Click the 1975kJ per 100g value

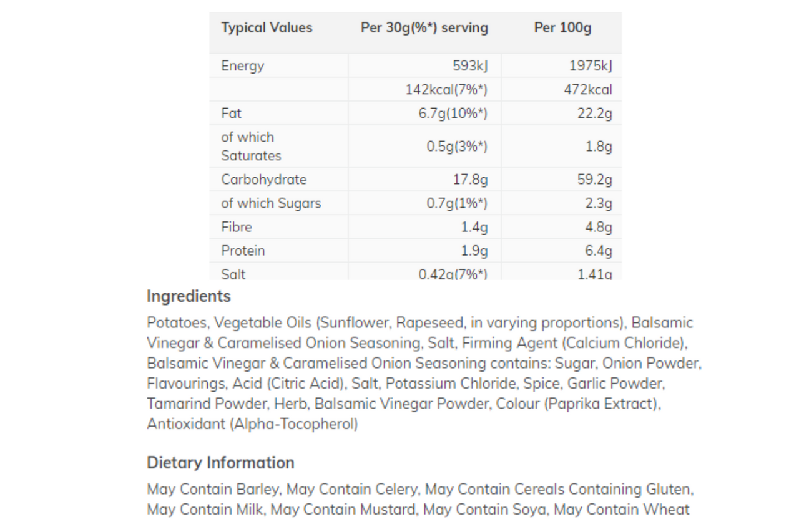click(591, 66)
